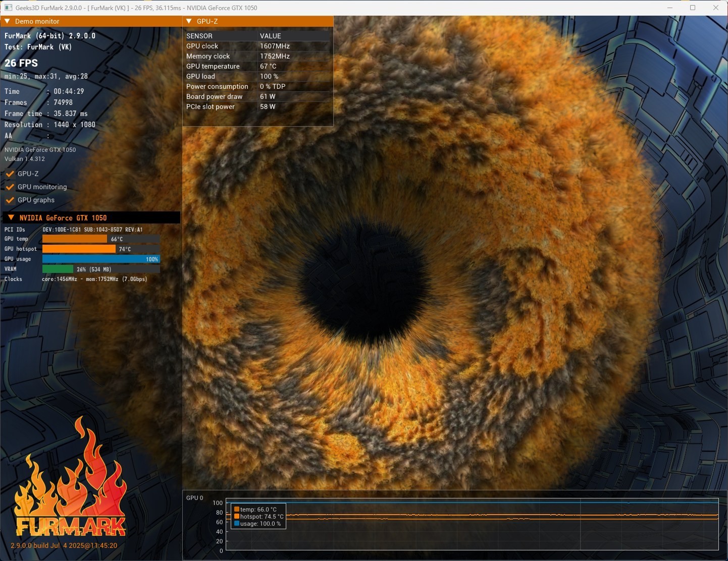Click the GPU temp 66°C bar

(75, 239)
